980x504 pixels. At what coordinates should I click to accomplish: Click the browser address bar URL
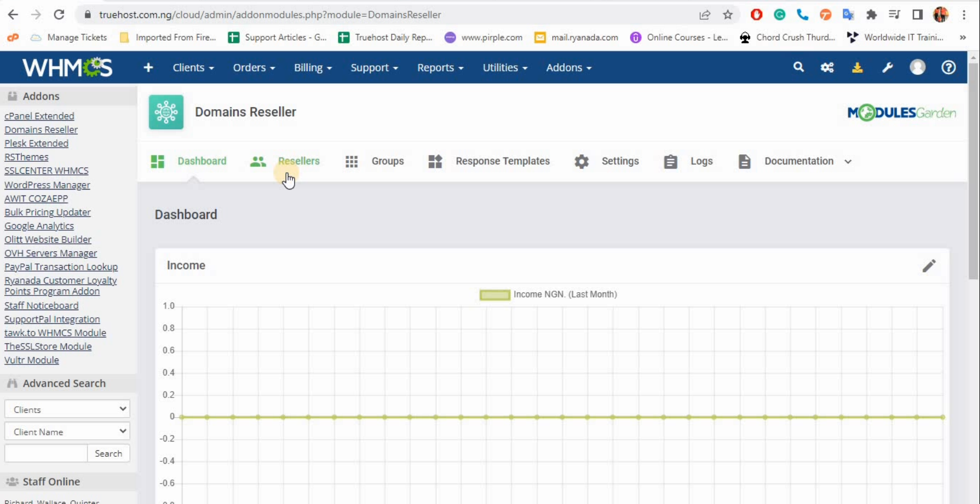click(x=270, y=15)
